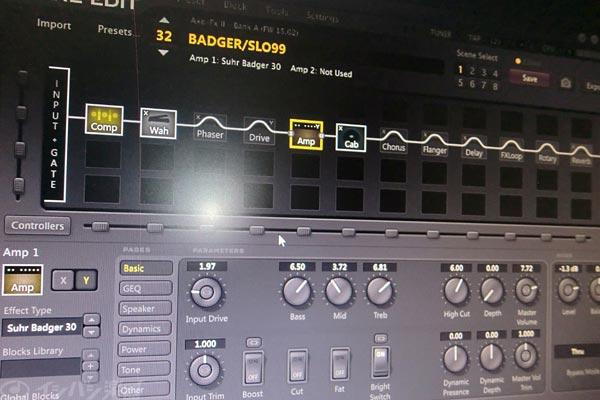600x400 pixels.
Task: Go to next preset with down arrow
Action: click(x=163, y=52)
